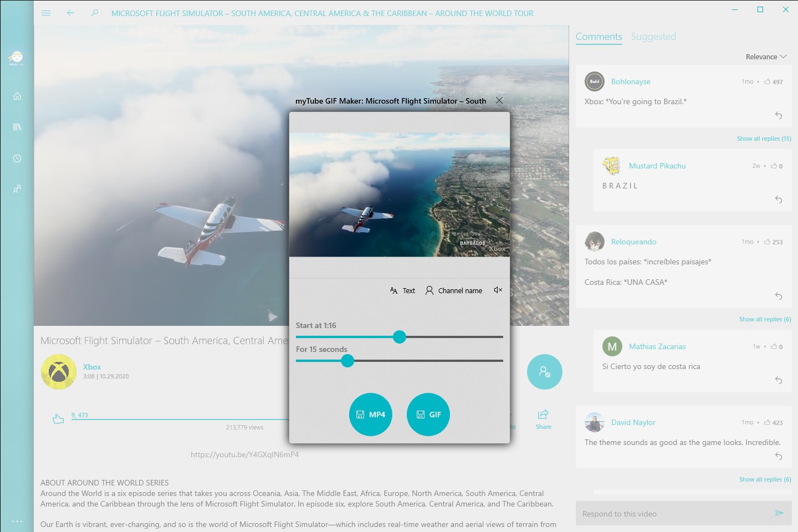Screen dimensions: 798x532
Task: Open David Naylor's channel name
Action: point(633,422)
